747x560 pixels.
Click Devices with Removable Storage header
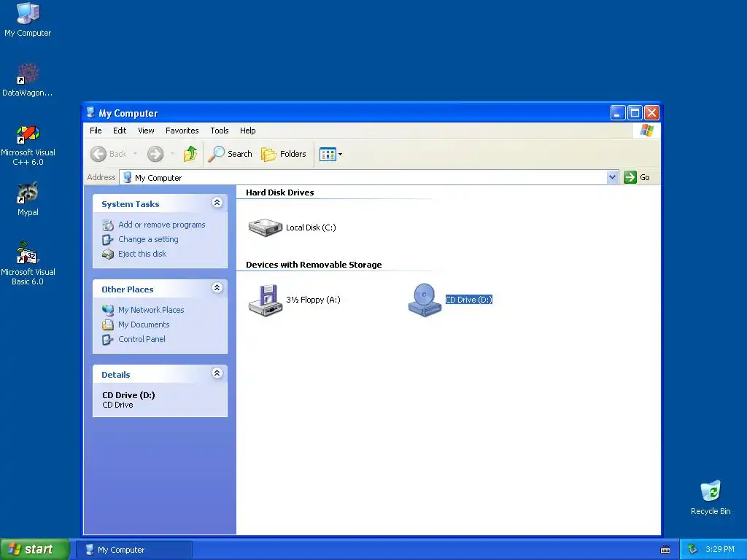(314, 265)
